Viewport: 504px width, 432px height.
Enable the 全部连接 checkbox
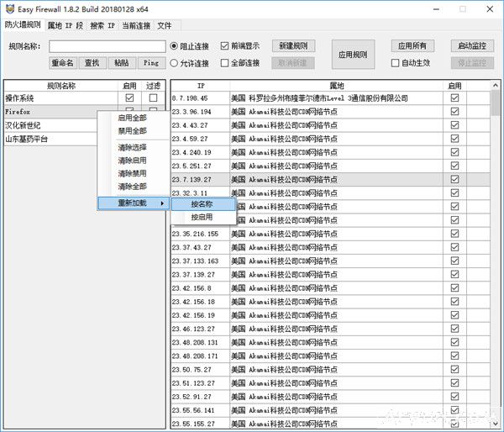225,62
